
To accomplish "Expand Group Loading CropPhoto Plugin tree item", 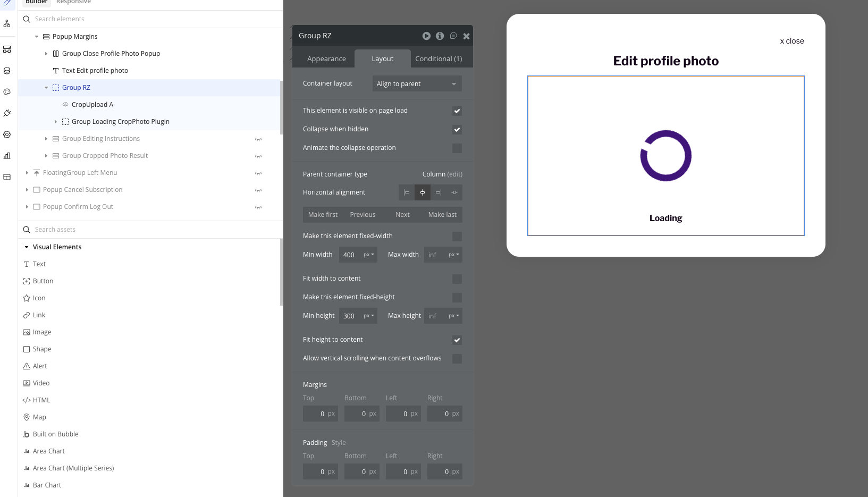I will 56,122.
